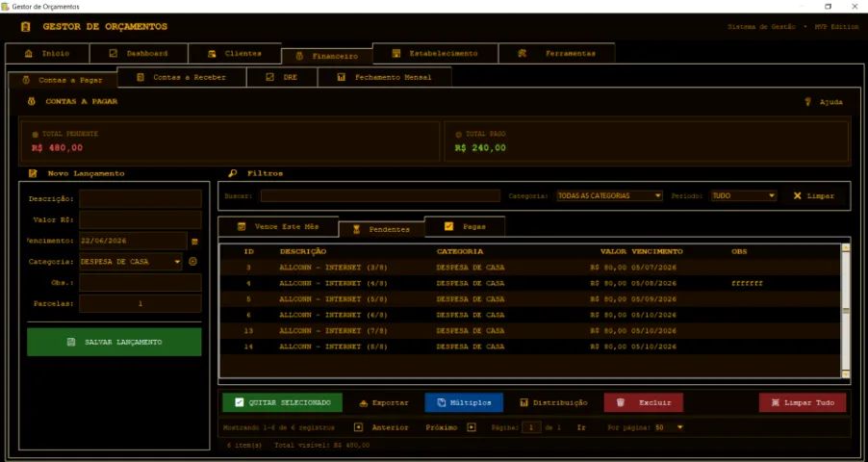Click the previous page arrow icon near Anterior
Image resolution: width=868 pixels, height=462 pixels.
[x=359, y=427]
